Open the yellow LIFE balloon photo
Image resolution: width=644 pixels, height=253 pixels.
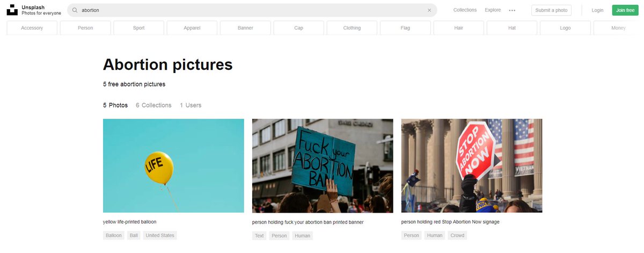173,166
